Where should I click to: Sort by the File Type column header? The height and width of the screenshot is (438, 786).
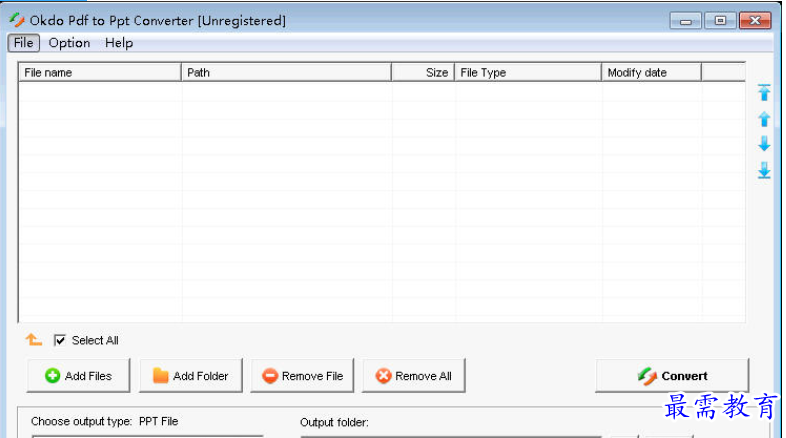pos(528,72)
